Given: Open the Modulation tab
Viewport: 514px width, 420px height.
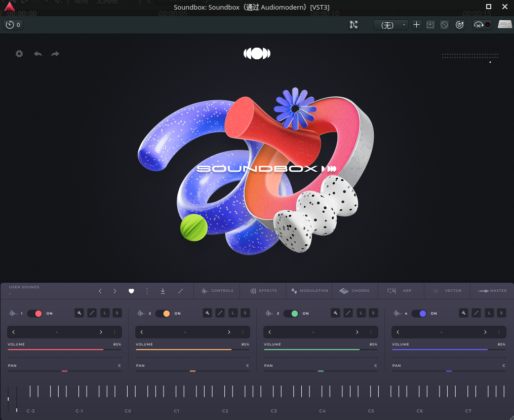Looking at the screenshot, I should tap(309, 291).
